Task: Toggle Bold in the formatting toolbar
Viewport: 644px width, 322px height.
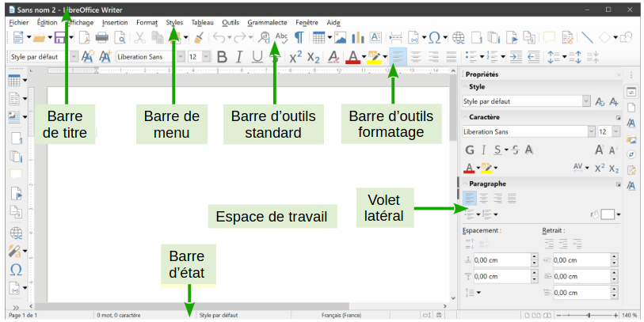Action: (x=222, y=57)
